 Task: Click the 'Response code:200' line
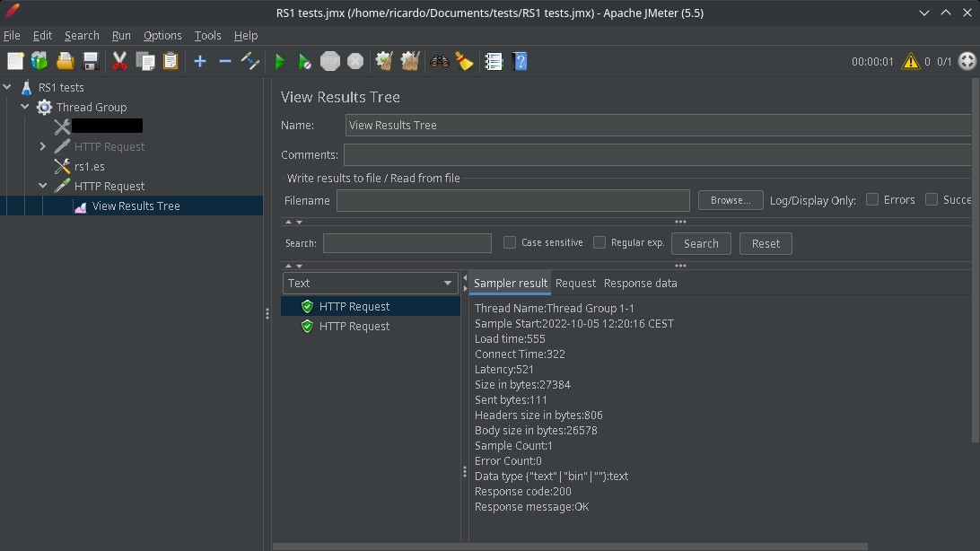[522, 492]
